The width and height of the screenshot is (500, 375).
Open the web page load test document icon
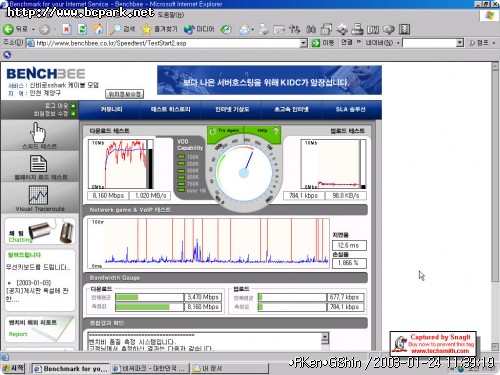click(x=38, y=164)
